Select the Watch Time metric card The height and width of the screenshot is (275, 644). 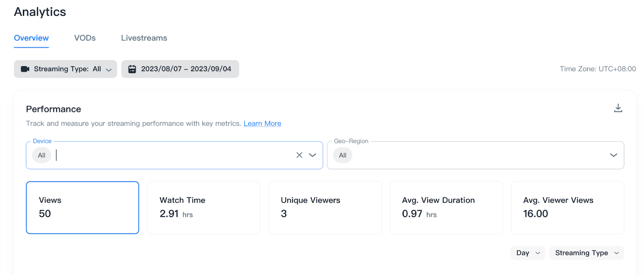click(204, 207)
